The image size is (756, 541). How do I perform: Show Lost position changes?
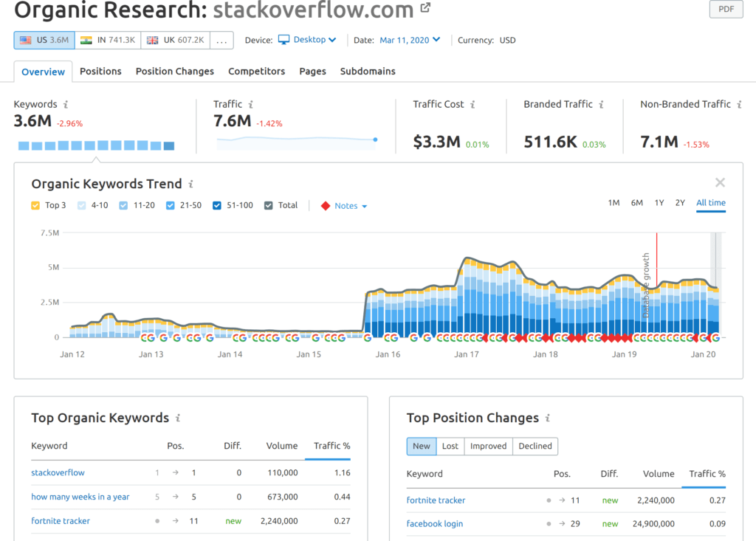(450, 446)
